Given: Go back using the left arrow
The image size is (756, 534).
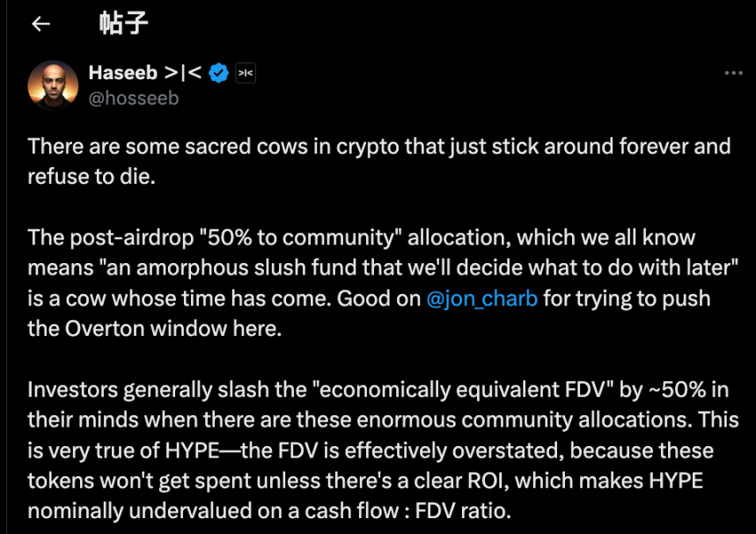Looking at the screenshot, I should [x=40, y=25].
